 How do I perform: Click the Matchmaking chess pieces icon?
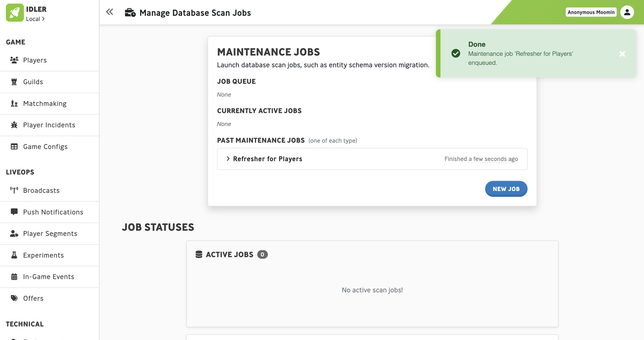click(x=14, y=103)
